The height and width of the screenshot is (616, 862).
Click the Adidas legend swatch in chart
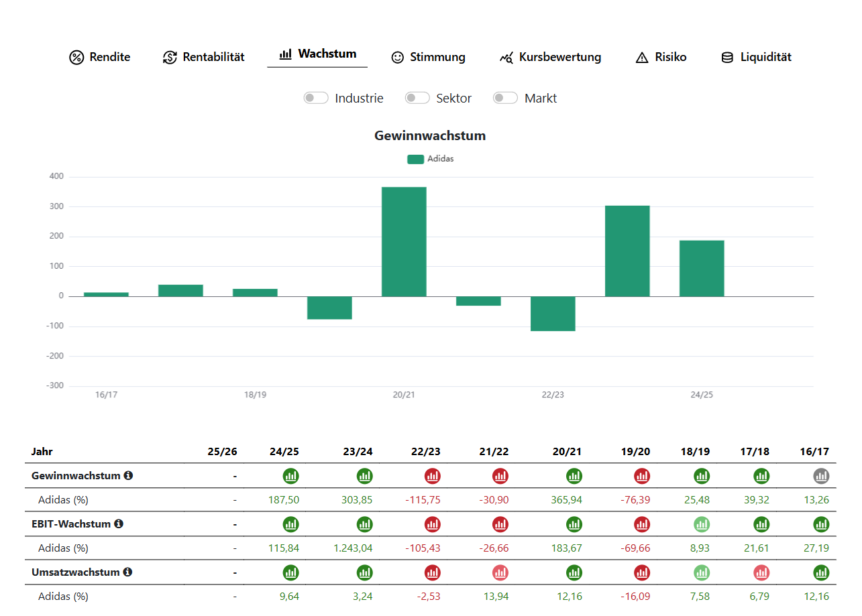[x=415, y=159]
